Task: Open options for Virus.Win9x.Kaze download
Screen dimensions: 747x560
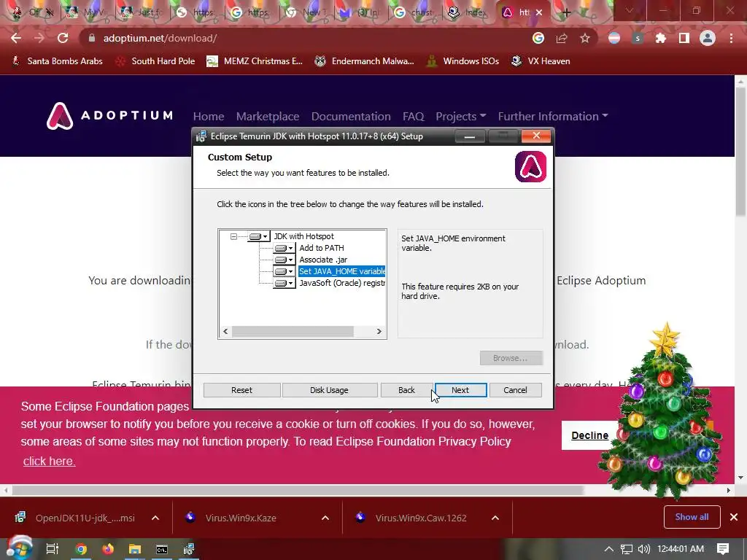Action: point(325,518)
